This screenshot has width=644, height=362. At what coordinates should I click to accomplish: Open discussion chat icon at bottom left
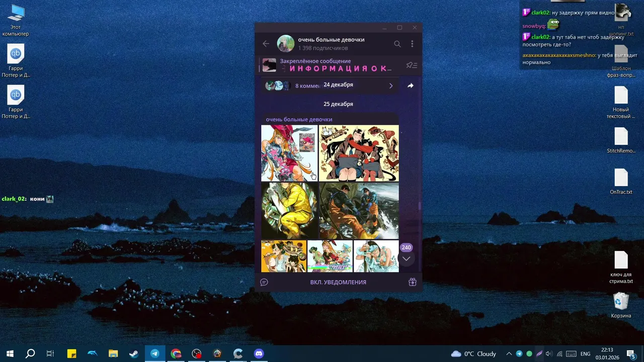tap(264, 282)
